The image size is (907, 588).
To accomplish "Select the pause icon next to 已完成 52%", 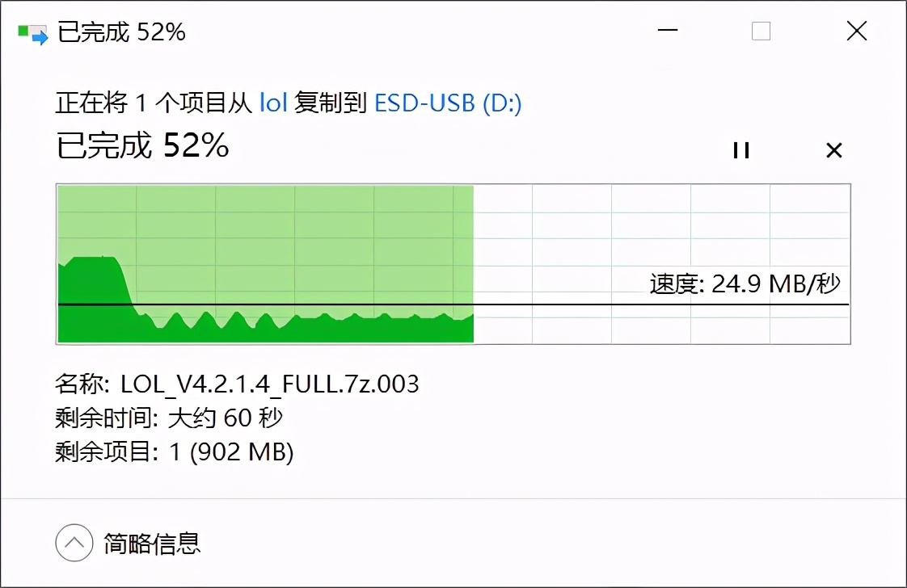I will (x=740, y=150).
